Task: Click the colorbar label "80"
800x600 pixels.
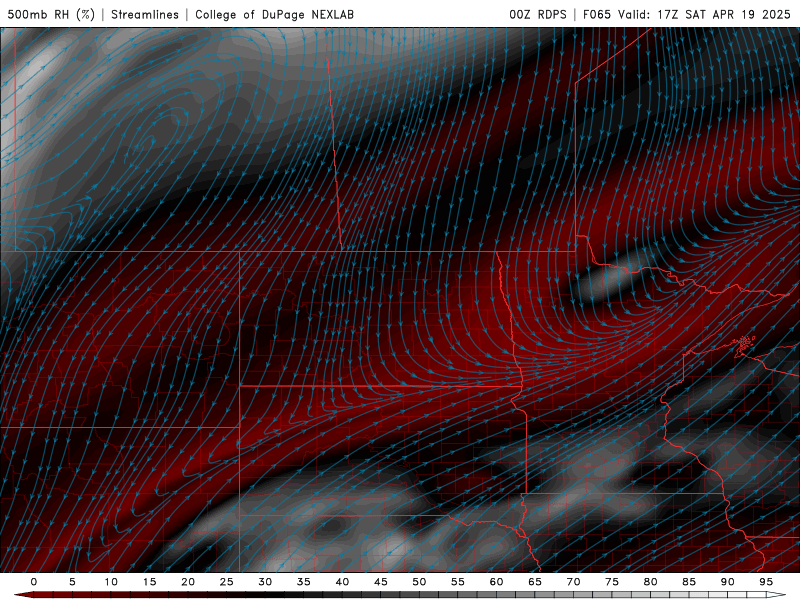Action: coord(650,582)
